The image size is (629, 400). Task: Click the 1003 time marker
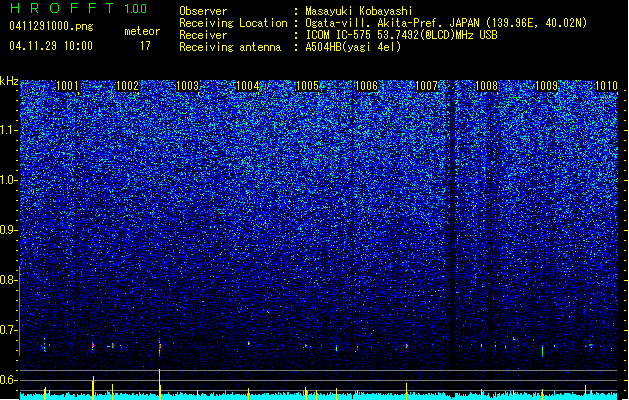click(187, 86)
